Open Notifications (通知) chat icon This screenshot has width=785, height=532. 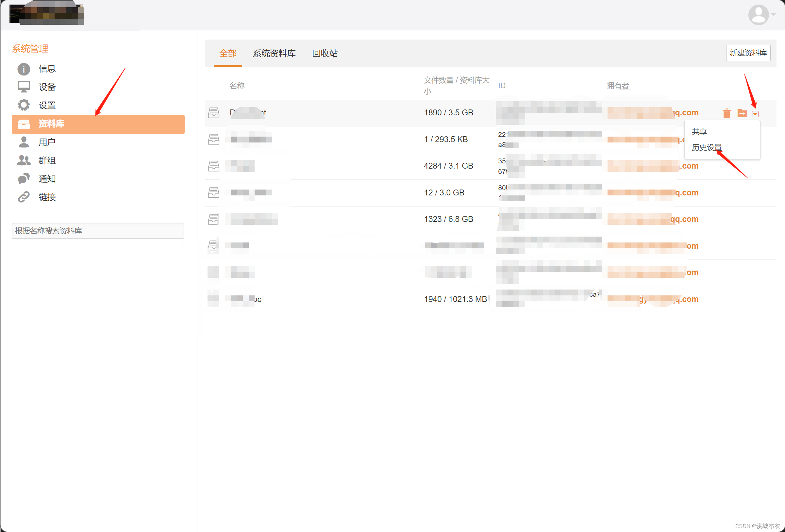click(x=24, y=179)
